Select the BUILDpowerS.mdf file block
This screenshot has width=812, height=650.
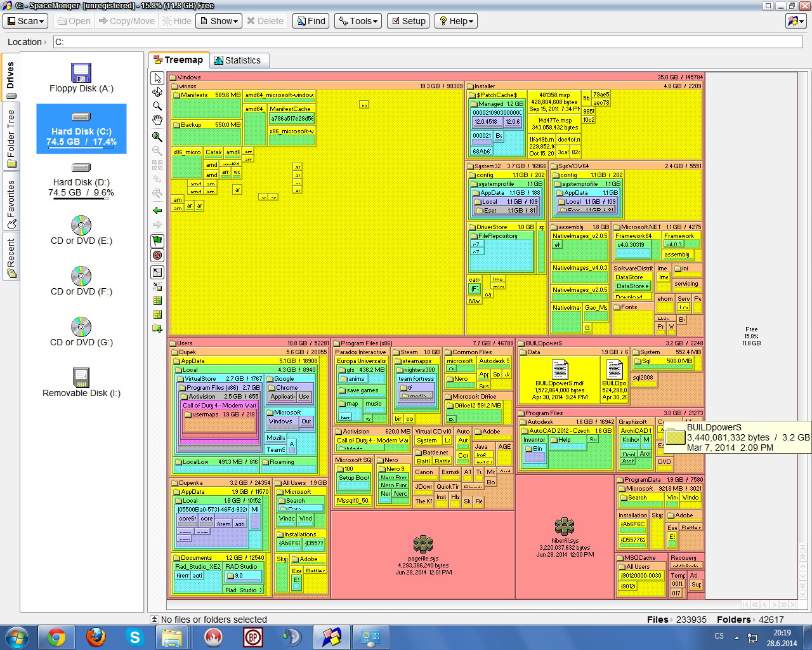pyautogui.click(x=560, y=380)
